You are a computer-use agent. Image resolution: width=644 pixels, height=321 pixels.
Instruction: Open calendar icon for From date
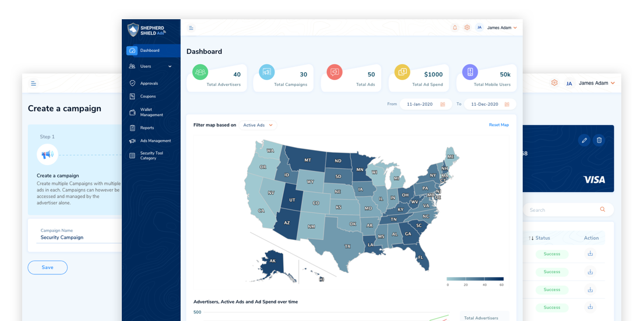pos(442,104)
